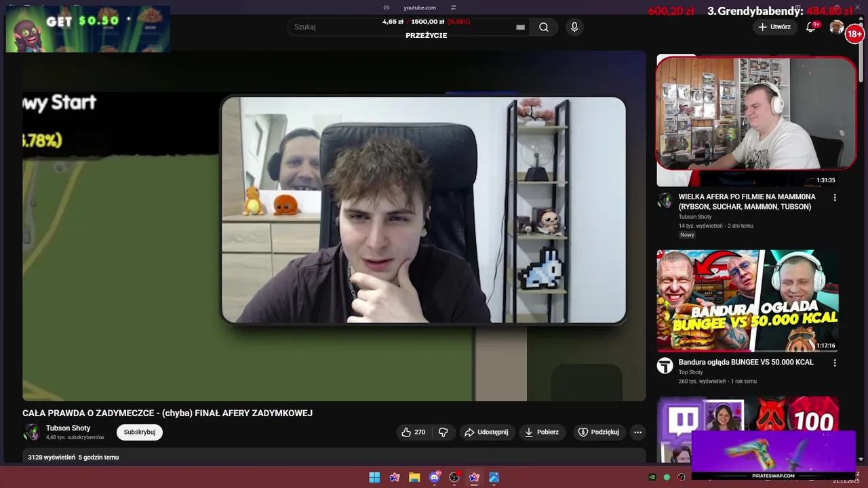The width and height of the screenshot is (868, 488).
Task: Click '4,48 tys. subskrybentów' text
Action: [x=75, y=438]
